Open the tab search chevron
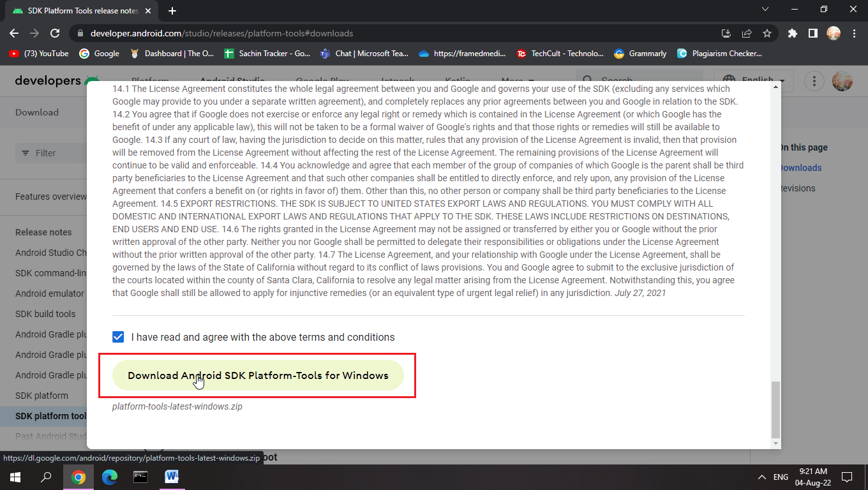The height and width of the screenshot is (490, 868). [x=765, y=9]
